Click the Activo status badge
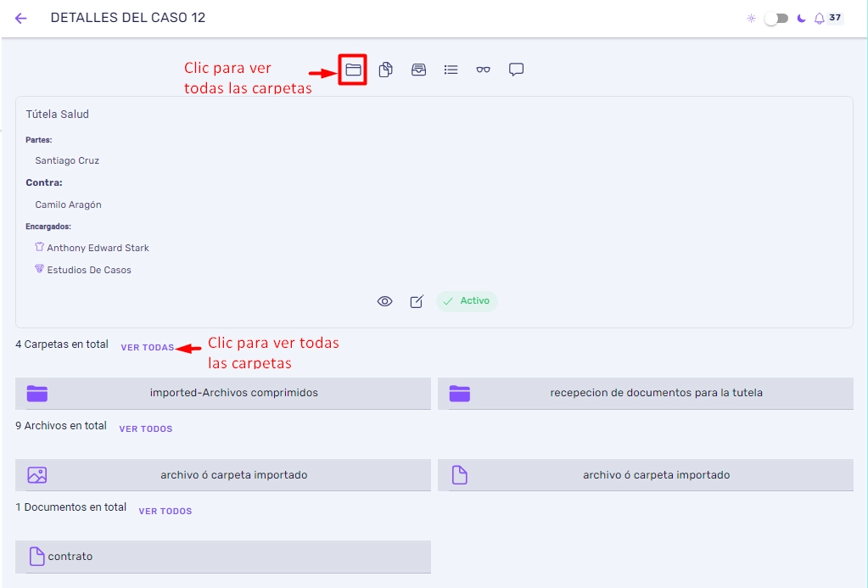Viewport: 868px width, 588px height. tap(467, 301)
